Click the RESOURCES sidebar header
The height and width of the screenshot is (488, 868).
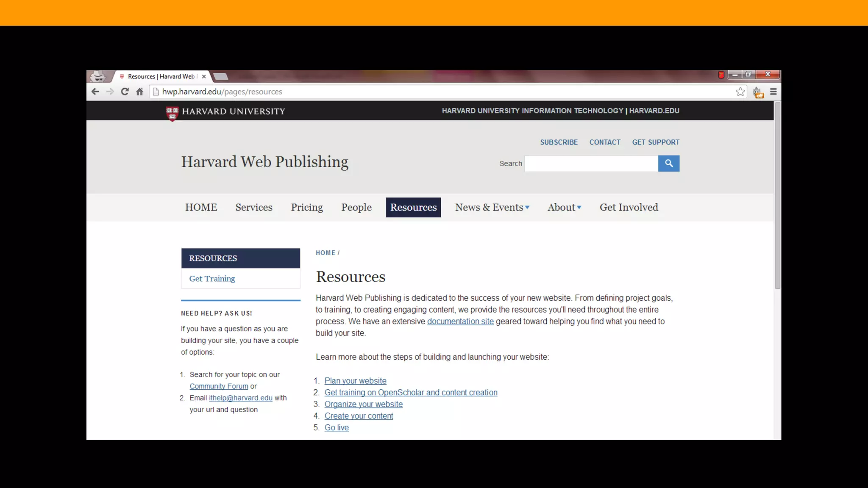[240, 258]
